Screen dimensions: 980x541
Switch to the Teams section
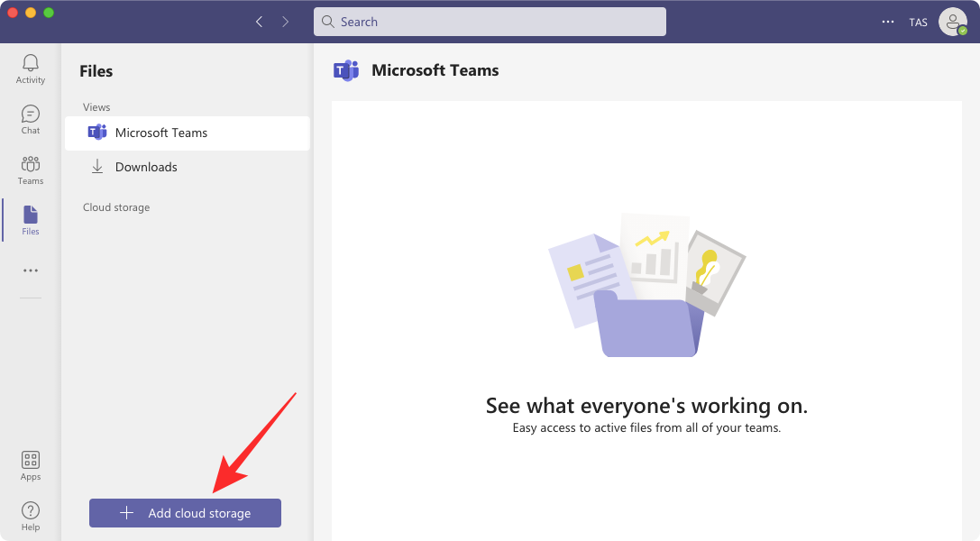tap(30, 169)
